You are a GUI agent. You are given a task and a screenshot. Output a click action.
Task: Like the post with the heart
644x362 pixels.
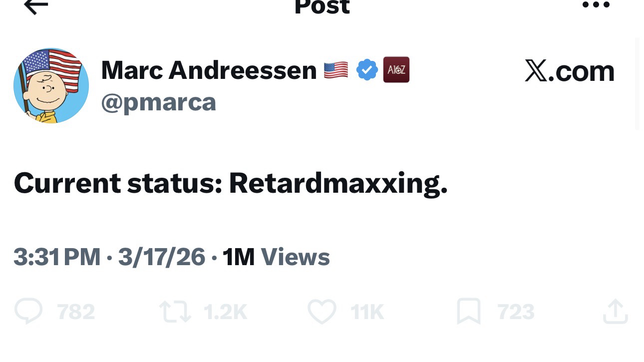point(322,311)
